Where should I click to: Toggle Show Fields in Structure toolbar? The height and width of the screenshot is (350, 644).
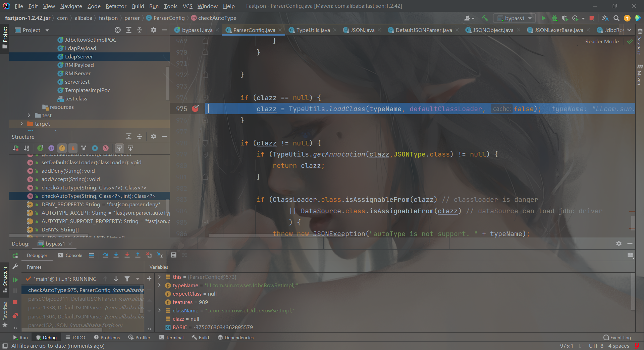pyautogui.click(x=62, y=148)
